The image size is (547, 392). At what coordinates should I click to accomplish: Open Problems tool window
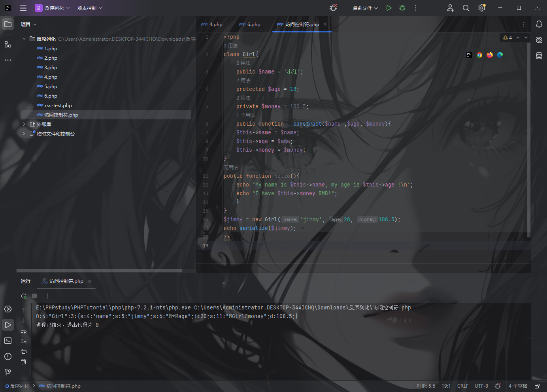point(8,356)
